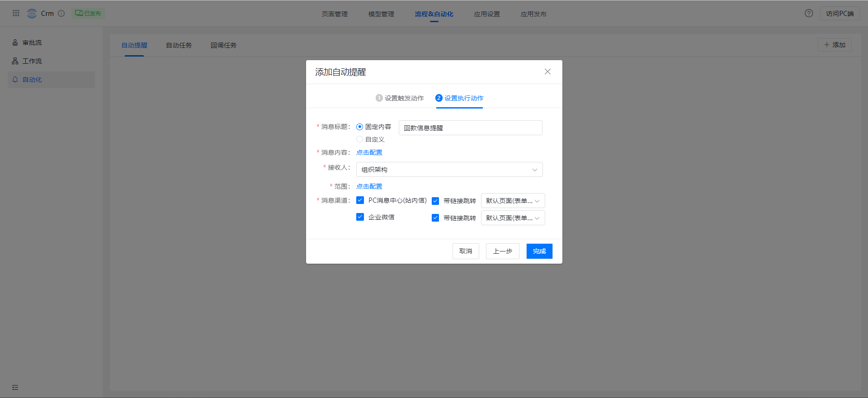Open 审批流 in the sidebar
This screenshot has height=398, width=868.
pos(51,43)
